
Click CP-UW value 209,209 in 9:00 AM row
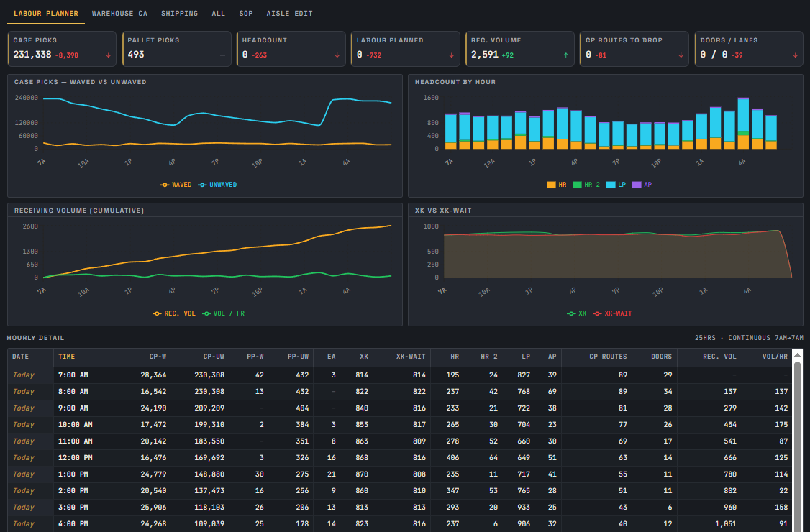(x=209, y=408)
